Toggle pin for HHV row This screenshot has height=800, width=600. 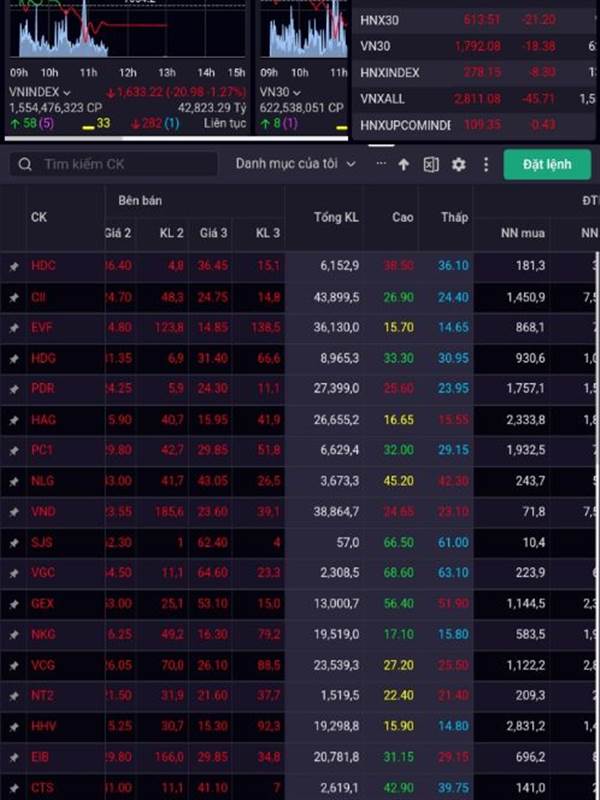pos(14,727)
